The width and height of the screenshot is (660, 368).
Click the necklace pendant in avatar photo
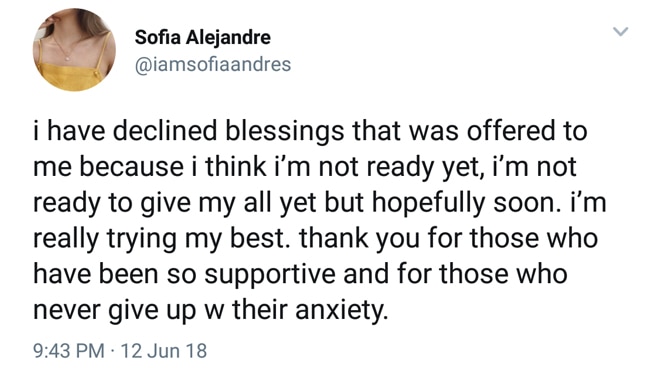tap(66, 58)
